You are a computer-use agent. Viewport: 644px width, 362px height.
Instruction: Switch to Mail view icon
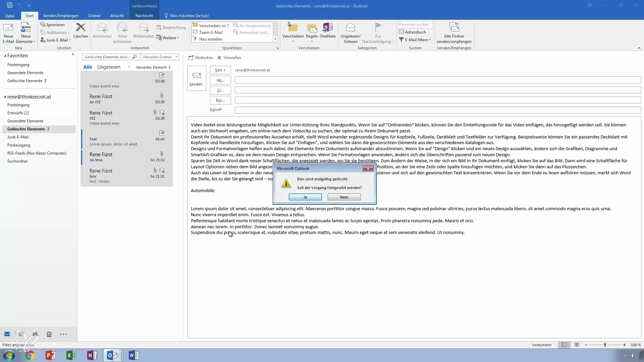pos(7,334)
